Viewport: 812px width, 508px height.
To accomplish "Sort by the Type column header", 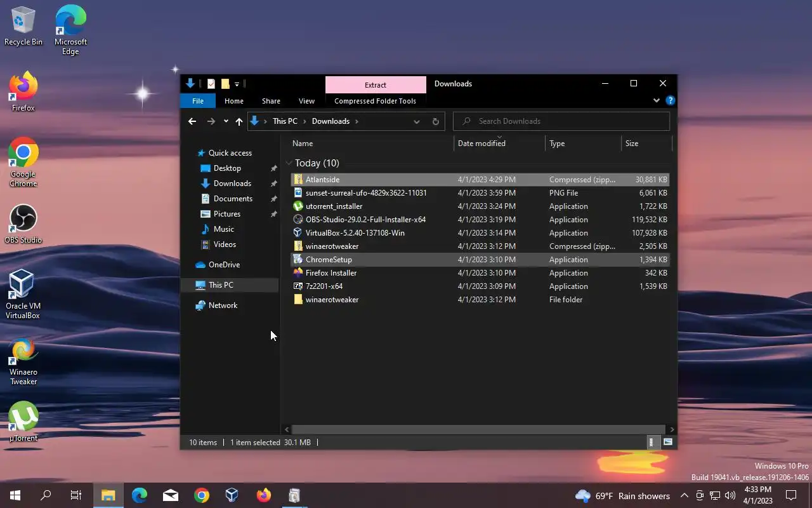I will click(584, 144).
